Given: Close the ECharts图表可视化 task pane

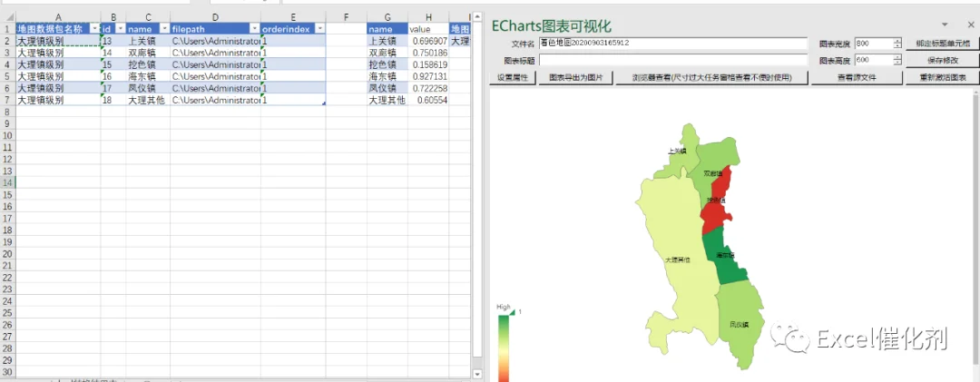Looking at the screenshot, I should tap(970, 24).
